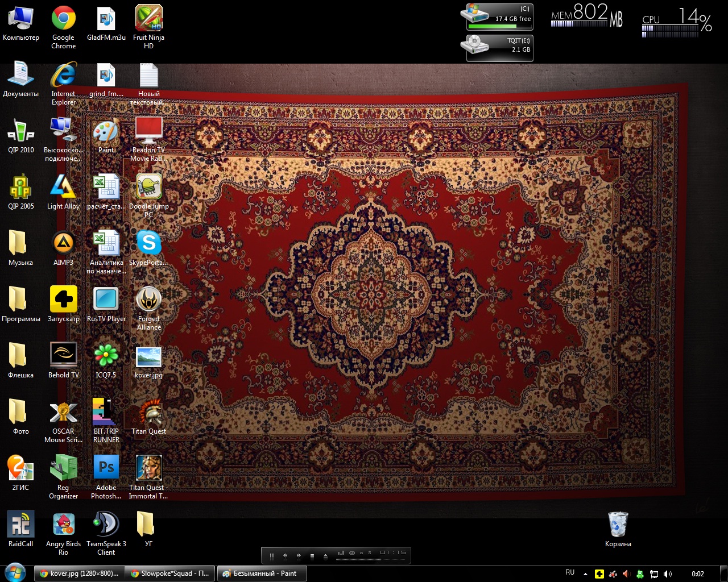Select the Light Alloy player icon
Image resolution: width=728 pixels, height=582 pixels.
click(x=63, y=188)
